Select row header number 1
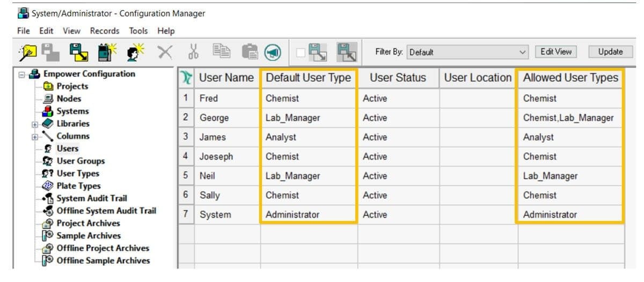This screenshot has width=644, height=282. coord(186,98)
